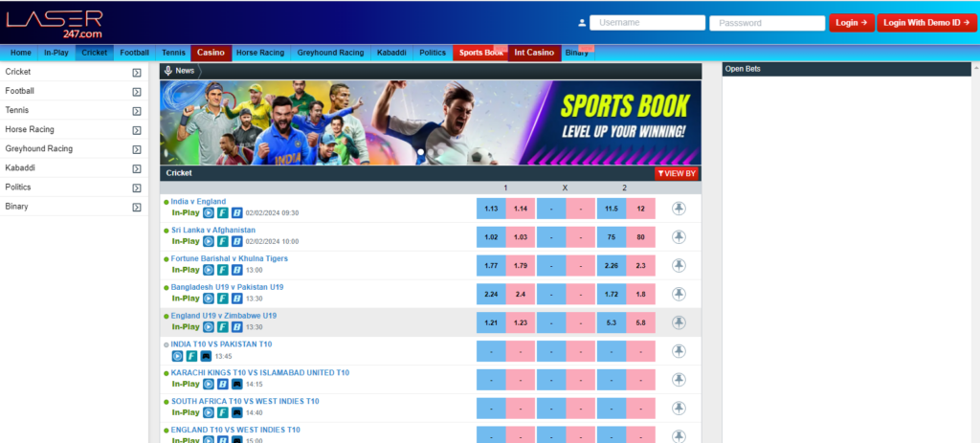The width and height of the screenshot is (980, 443).
Task: Click the Username input field
Action: pyautogui.click(x=648, y=23)
